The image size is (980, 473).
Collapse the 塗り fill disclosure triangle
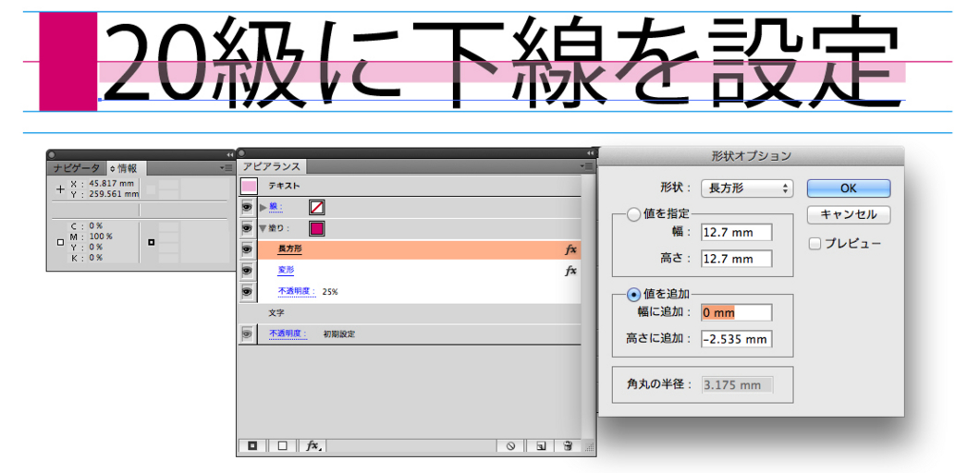click(263, 229)
